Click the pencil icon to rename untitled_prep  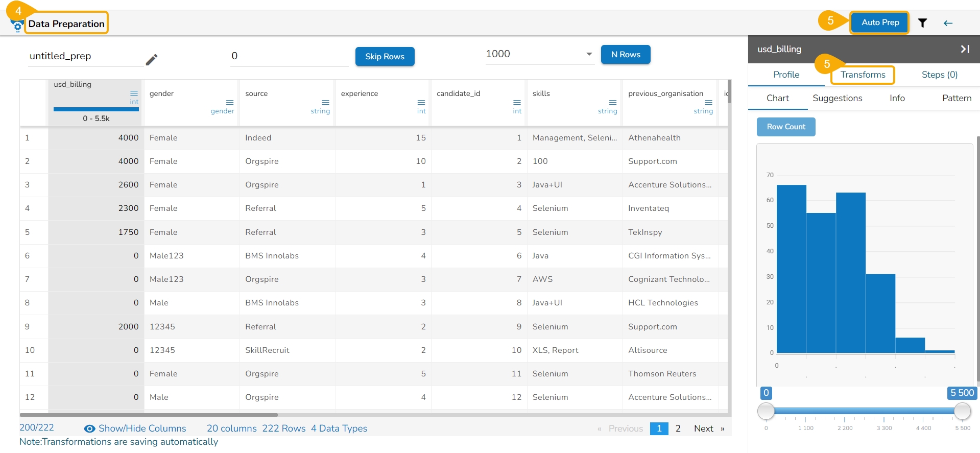coord(151,60)
